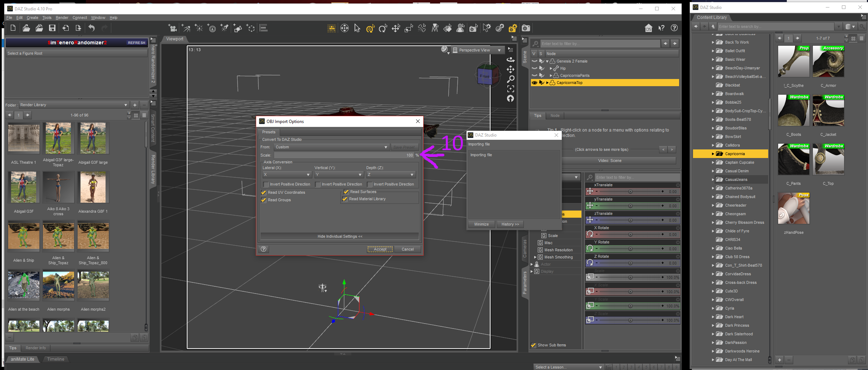The height and width of the screenshot is (370, 868).
Task: Open the Render menu
Action: tap(62, 18)
